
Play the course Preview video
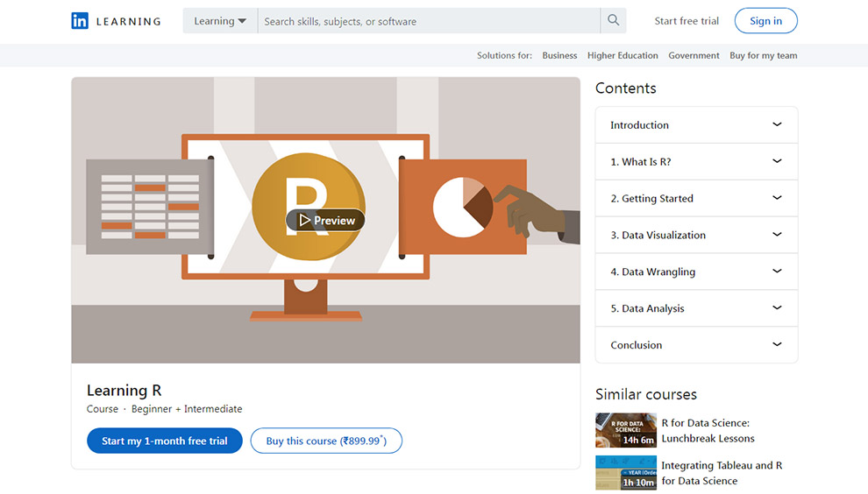[325, 220]
